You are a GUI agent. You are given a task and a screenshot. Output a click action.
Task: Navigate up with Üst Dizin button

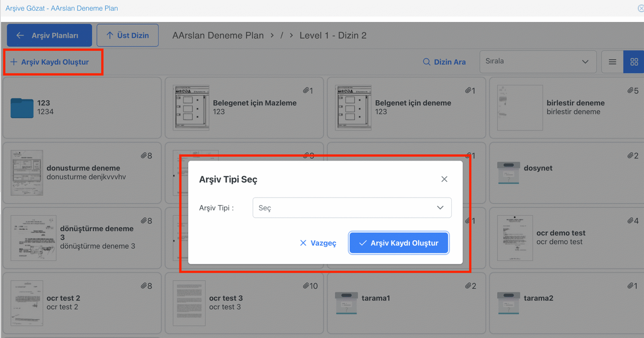click(x=128, y=36)
